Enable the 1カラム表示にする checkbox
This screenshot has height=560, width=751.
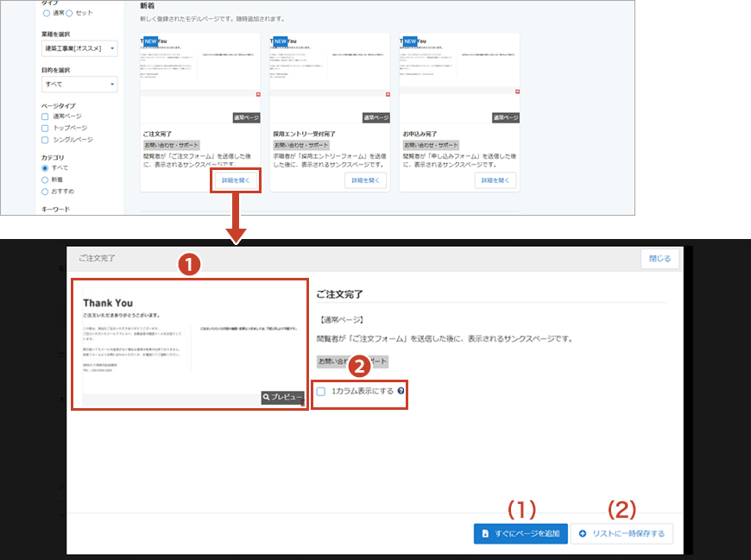pos(321,392)
